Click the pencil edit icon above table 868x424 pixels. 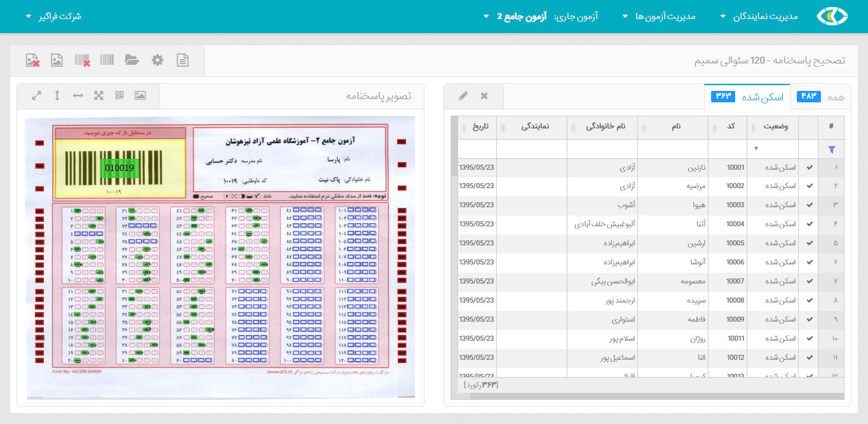(463, 96)
